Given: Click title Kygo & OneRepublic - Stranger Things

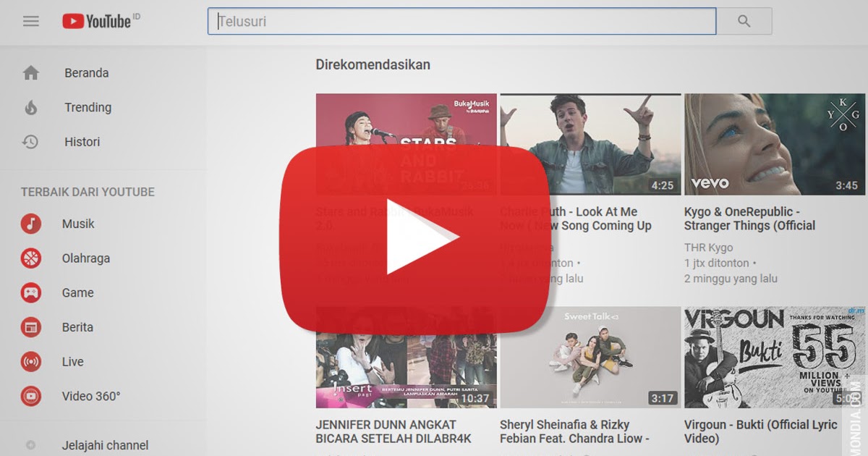Looking at the screenshot, I should pos(749,219).
